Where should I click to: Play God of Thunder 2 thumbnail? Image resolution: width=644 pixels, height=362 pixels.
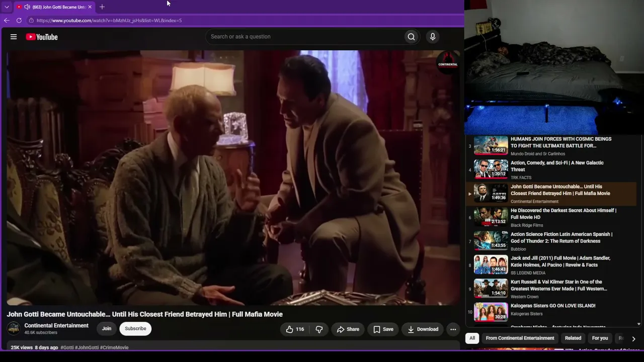[491, 241]
